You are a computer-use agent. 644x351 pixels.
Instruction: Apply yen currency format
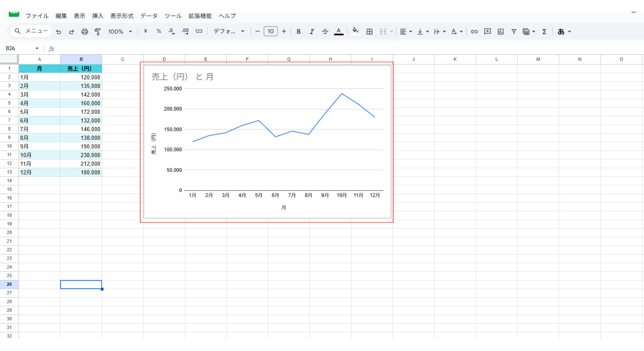tap(145, 31)
